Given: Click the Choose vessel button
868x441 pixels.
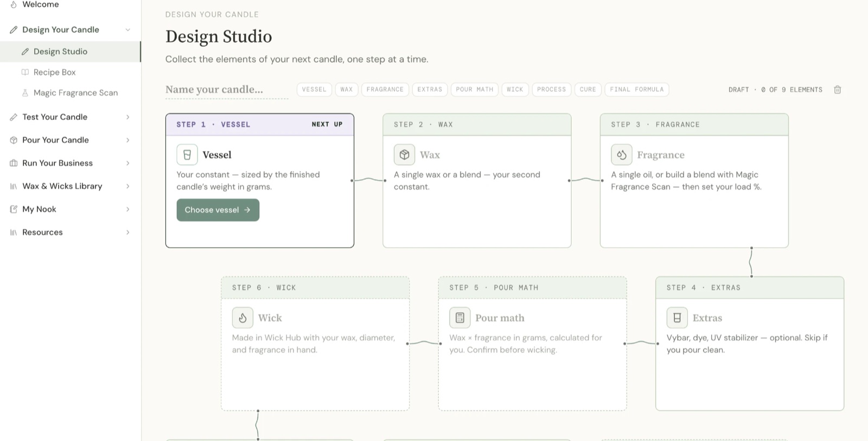Looking at the screenshot, I should coord(218,210).
